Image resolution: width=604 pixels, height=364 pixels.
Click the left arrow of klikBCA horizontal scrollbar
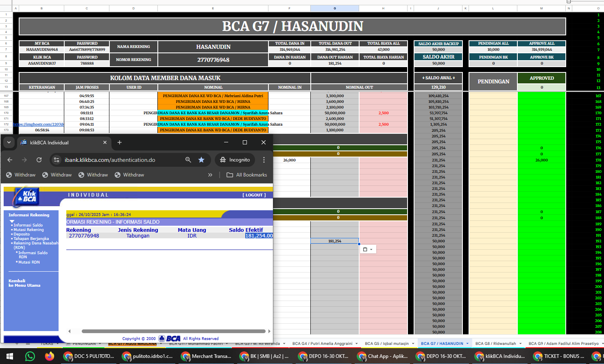(x=70, y=331)
